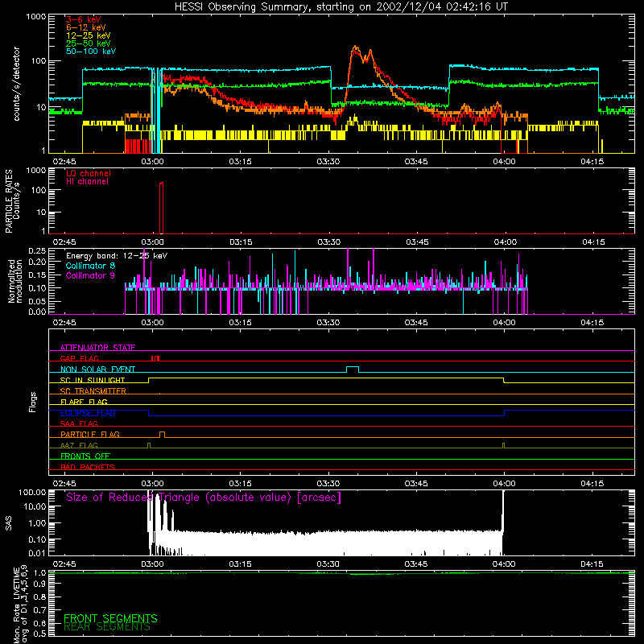
Task: Click the "GAP FLAG" label
Action: (79, 358)
